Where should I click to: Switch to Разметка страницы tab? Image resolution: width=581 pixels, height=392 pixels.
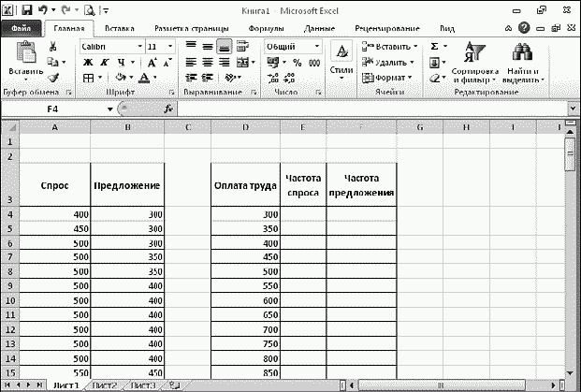(x=192, y=28)
